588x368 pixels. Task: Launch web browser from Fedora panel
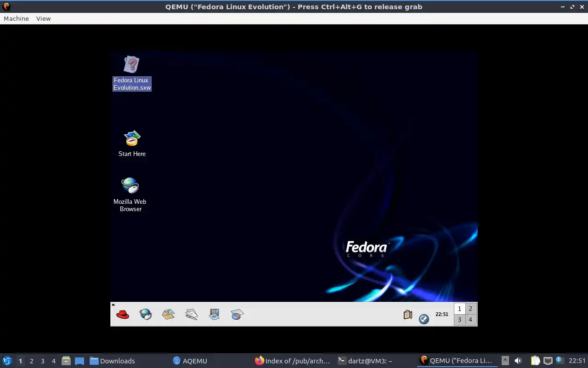[x=146, y=315]
